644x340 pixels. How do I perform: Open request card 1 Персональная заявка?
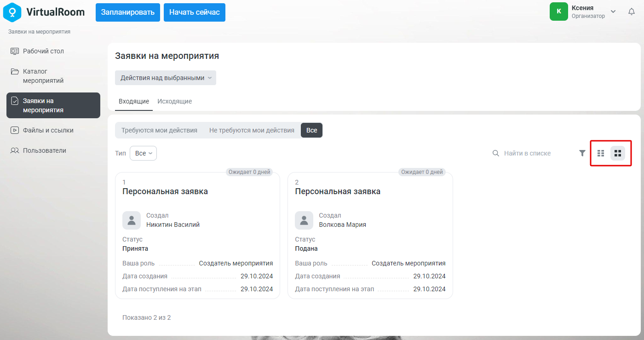(x=198, y=236)
